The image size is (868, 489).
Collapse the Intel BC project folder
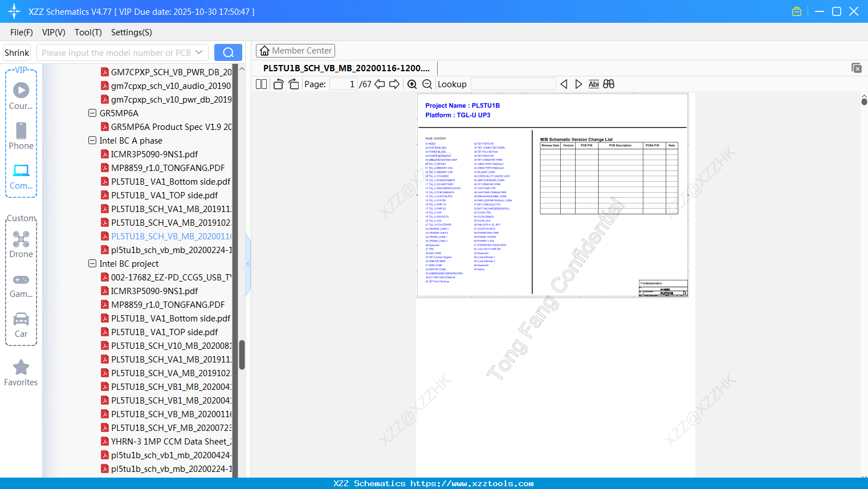92,263
